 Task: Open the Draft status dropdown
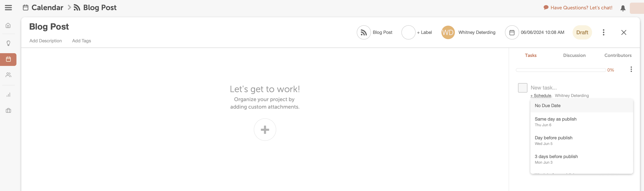(x=582, y=32)
